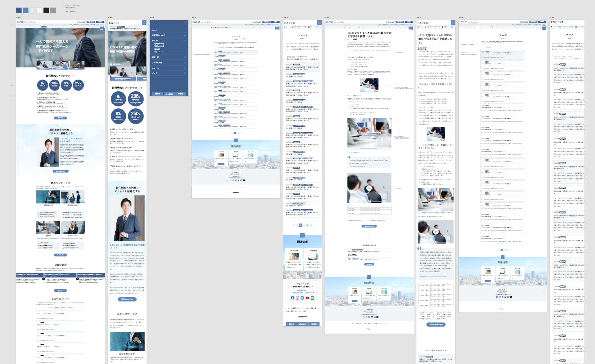Open options dots above first desktop artboard
The height and width of the screenshot is (364, 595).
18,17
